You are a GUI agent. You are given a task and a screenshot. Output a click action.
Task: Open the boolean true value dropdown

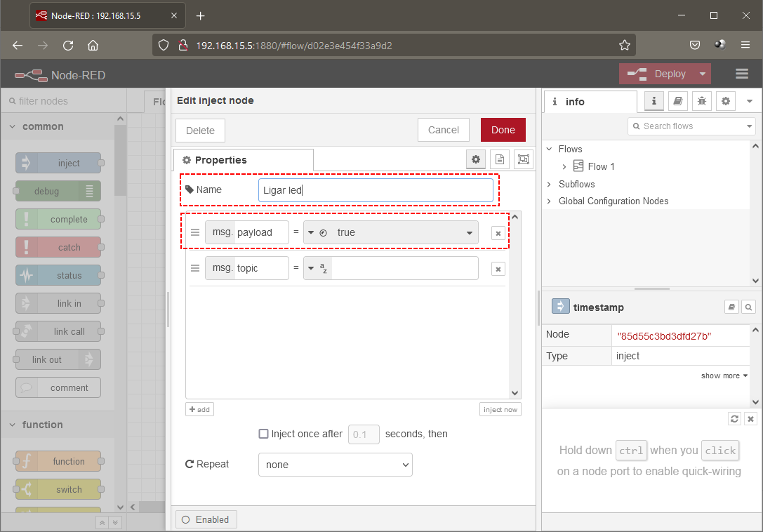[469, 232]
